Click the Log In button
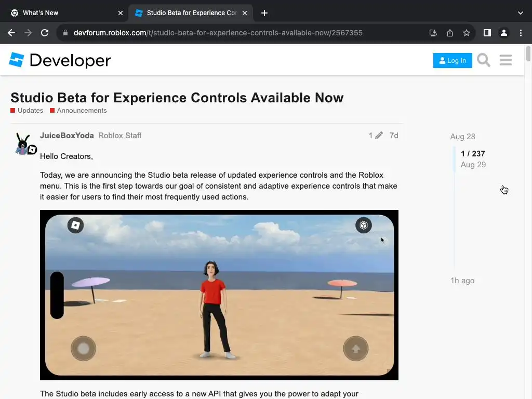 (453, 60)
